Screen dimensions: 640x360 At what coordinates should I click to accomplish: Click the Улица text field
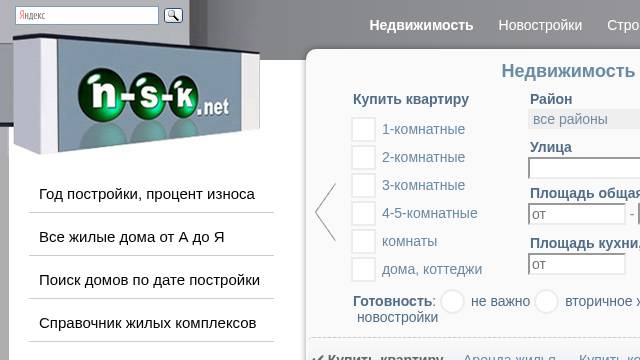click(x=584, y=168)
